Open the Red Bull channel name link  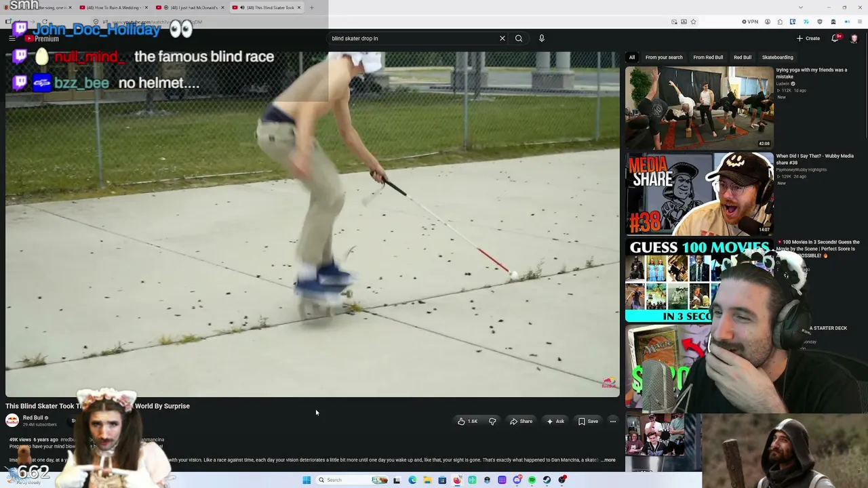[33, 418]
